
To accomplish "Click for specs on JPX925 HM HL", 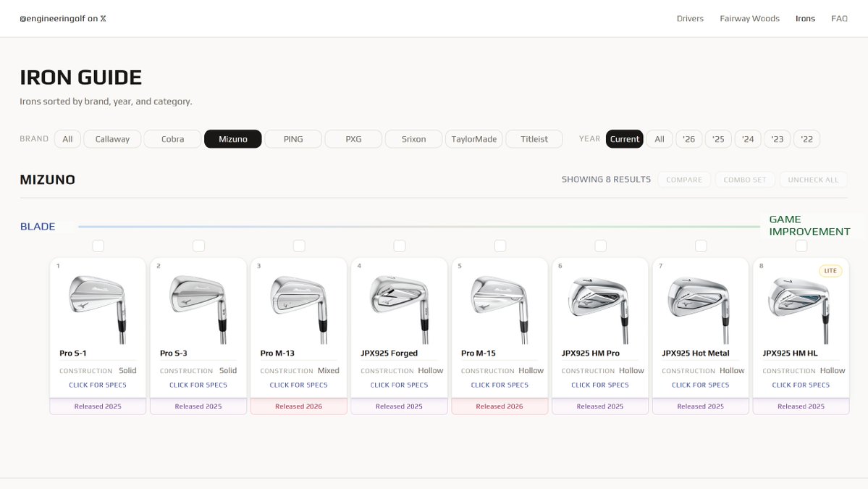I will [801, 385].
